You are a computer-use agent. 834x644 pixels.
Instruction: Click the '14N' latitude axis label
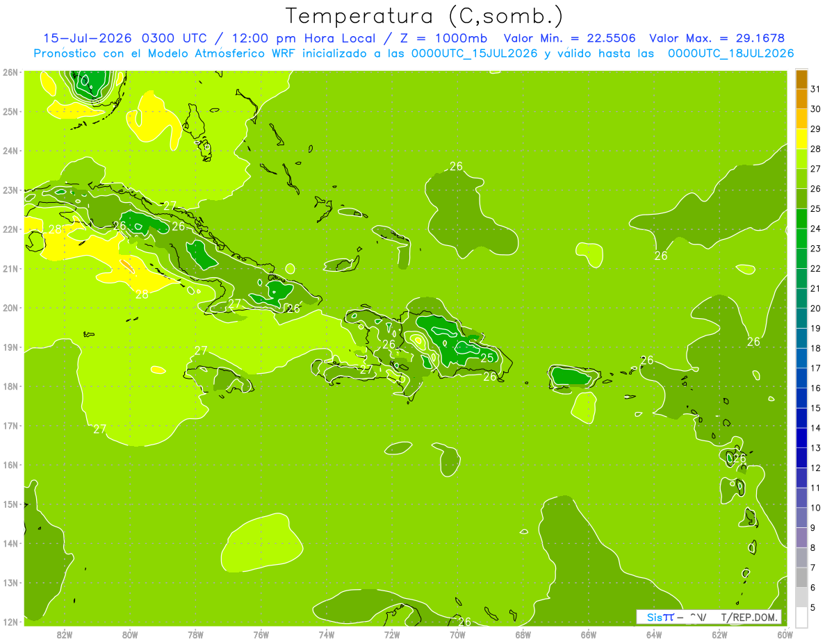pos(10,544)
